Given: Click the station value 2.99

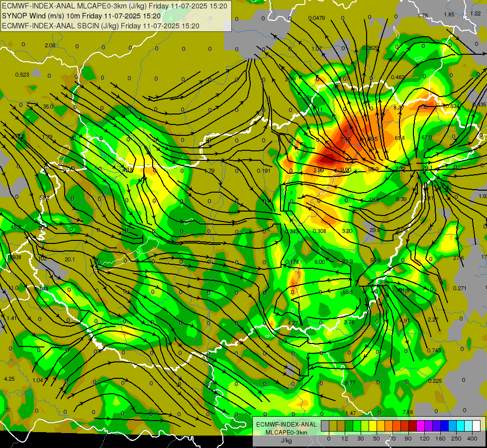Looking at the screenshot, I should tap(319, 170).
